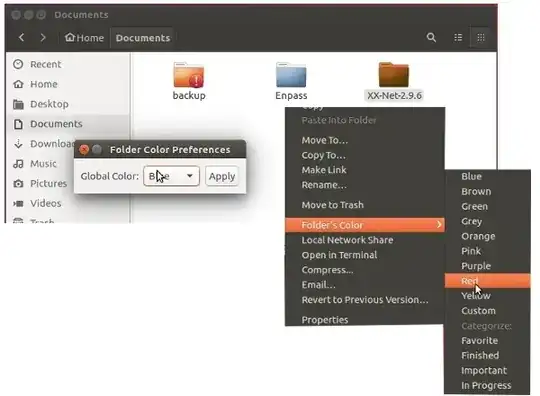The width and height of the screenshot is (540, 396).
Task: Select the Enpass folder icon
Action: 291,75
